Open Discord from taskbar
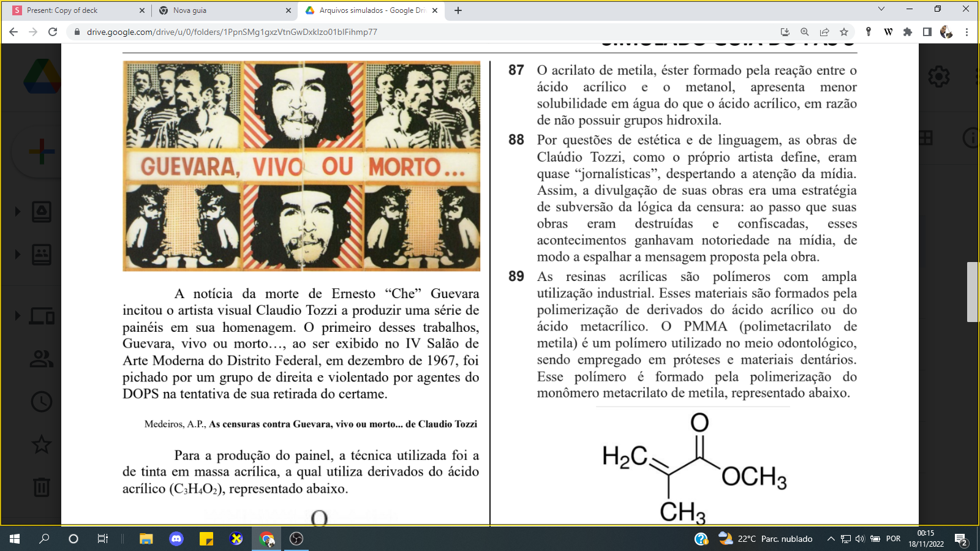This screenshot has height=551, width=980. pos(176,539)
